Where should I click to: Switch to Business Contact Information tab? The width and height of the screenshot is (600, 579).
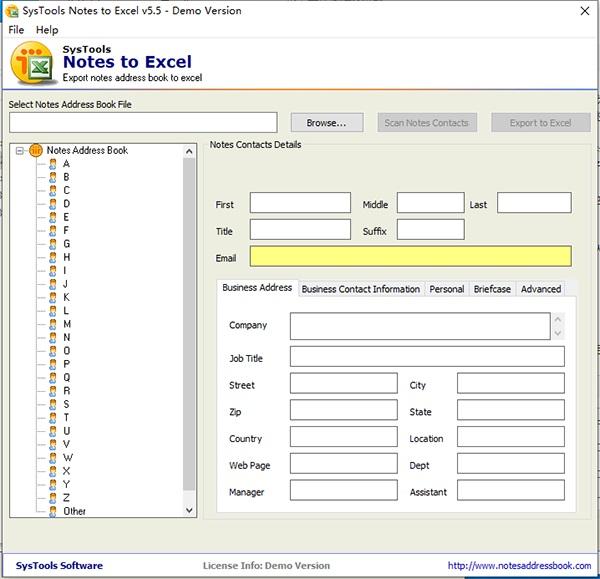coord(360,289)
